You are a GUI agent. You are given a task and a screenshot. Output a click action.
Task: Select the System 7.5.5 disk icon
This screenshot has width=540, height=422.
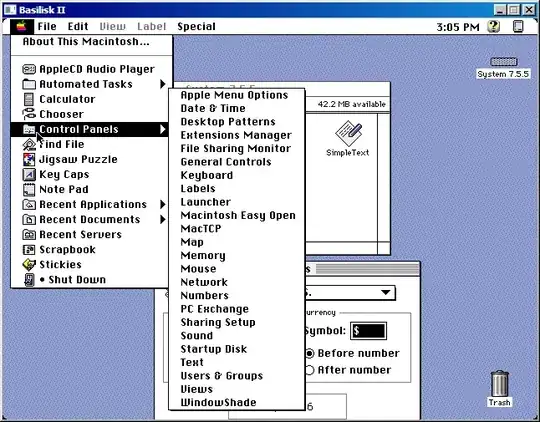[x=503, y=62]
